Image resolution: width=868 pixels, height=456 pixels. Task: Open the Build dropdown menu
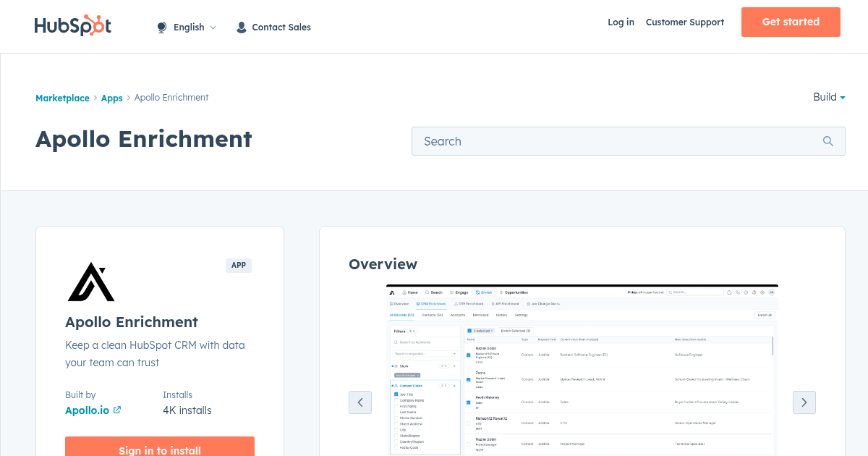click(x=828, y=97)
